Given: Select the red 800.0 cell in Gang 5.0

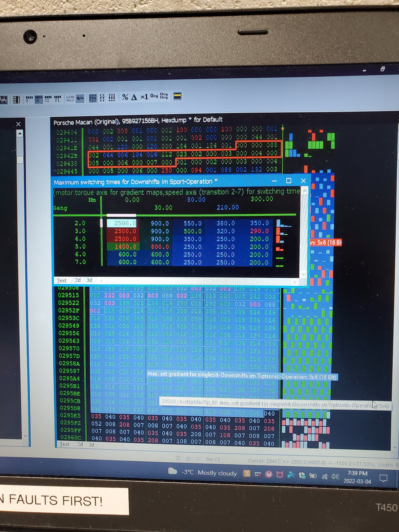Looking at the screenshot, I should coord(160,247).
